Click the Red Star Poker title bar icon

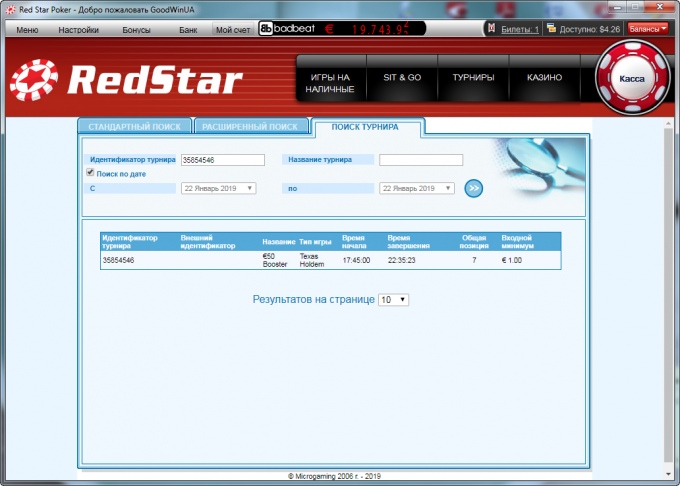click(10, 10)
